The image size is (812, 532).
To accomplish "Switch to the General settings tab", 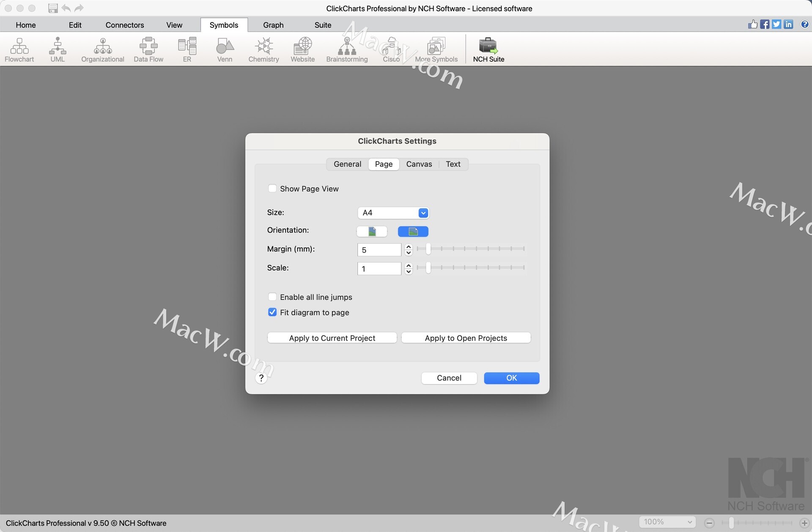I will coord(348,164).
